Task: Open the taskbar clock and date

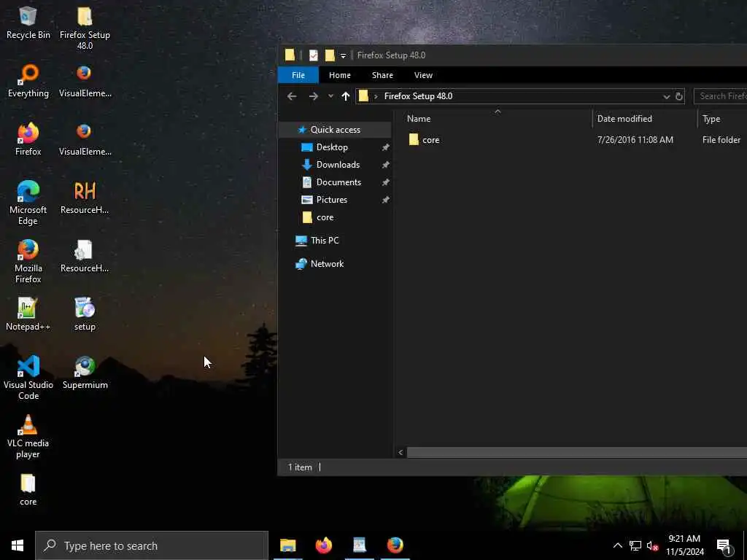Action: coord(684,545)
